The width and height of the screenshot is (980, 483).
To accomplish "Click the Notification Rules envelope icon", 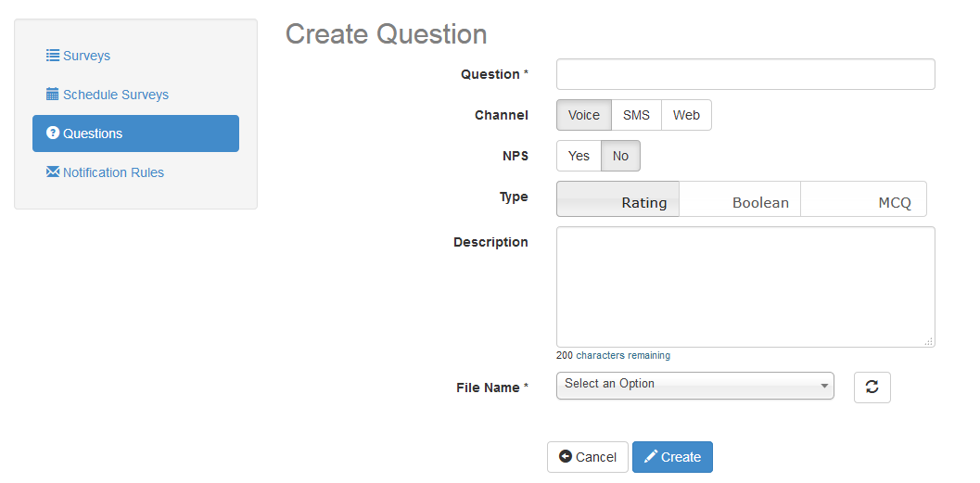I will 53,172.
